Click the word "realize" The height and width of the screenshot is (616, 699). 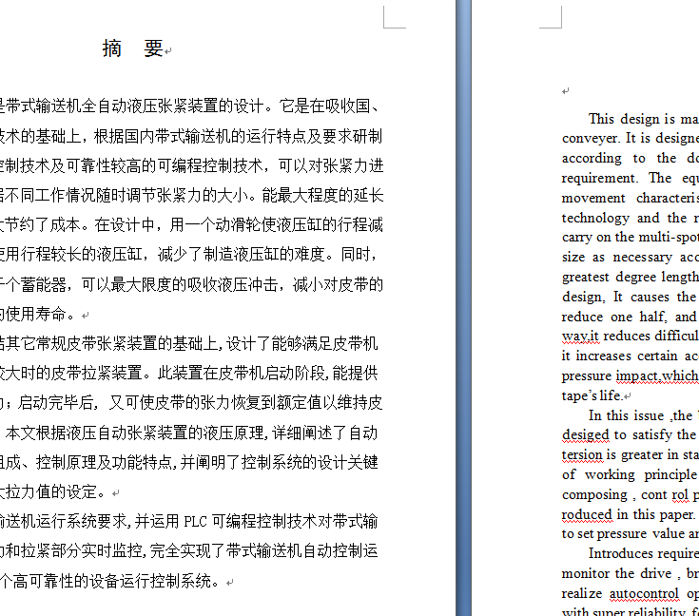(x=582, y=594)
